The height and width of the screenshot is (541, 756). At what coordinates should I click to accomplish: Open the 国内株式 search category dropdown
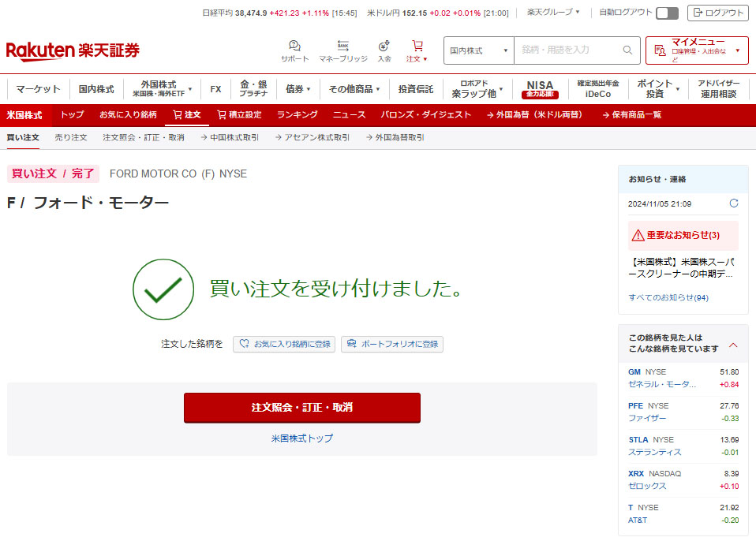(x=478, y=50)
